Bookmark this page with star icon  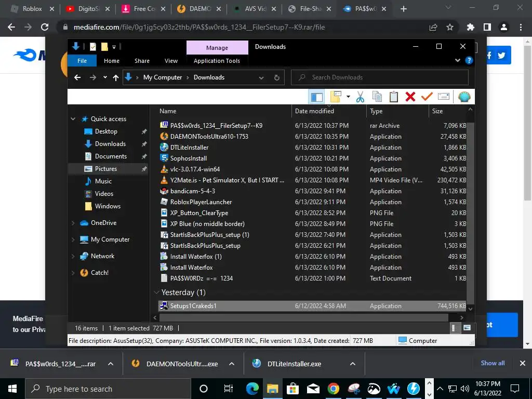pos(449,27)
